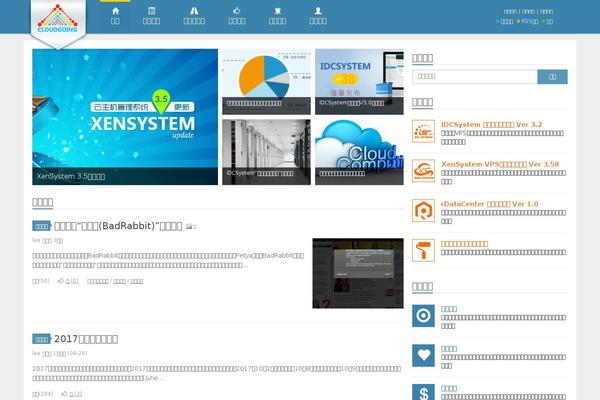
Task: Click the blue category tag before BadRabbit title
Action: [x=41, y=226]
